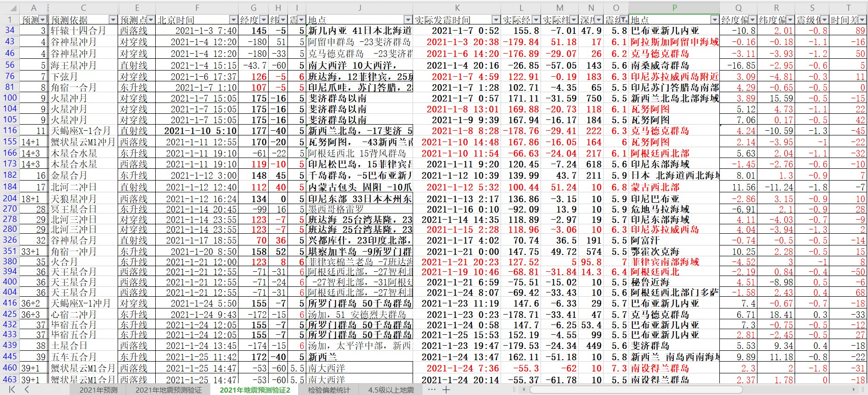The image size is (868, 395).
Task: Click location cell 南桑威奇群岛
Action: point(674,65)
